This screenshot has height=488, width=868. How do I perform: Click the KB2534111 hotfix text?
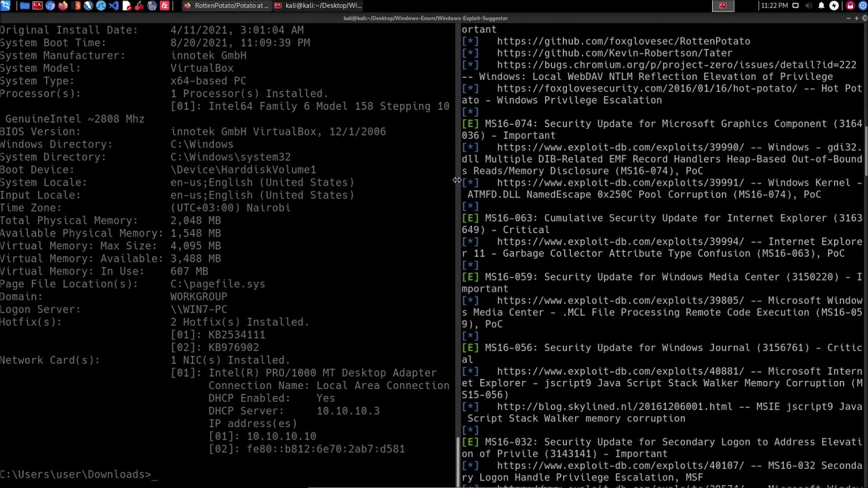[x=237, y=335]
